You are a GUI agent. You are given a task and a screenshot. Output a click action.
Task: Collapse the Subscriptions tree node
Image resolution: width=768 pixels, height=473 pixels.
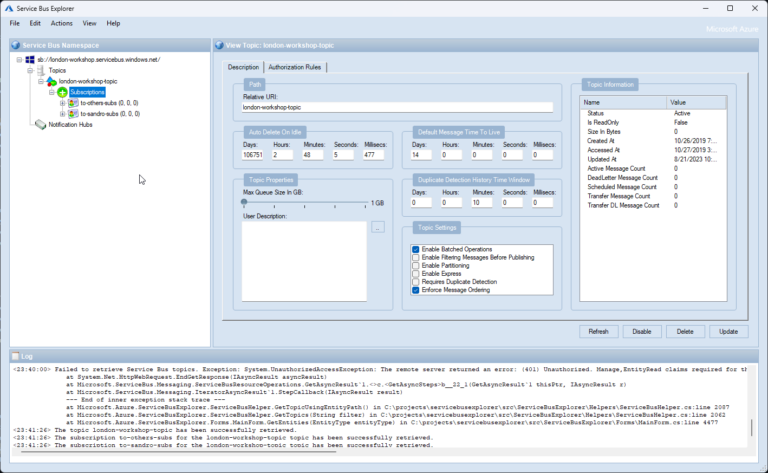[51, 92]
